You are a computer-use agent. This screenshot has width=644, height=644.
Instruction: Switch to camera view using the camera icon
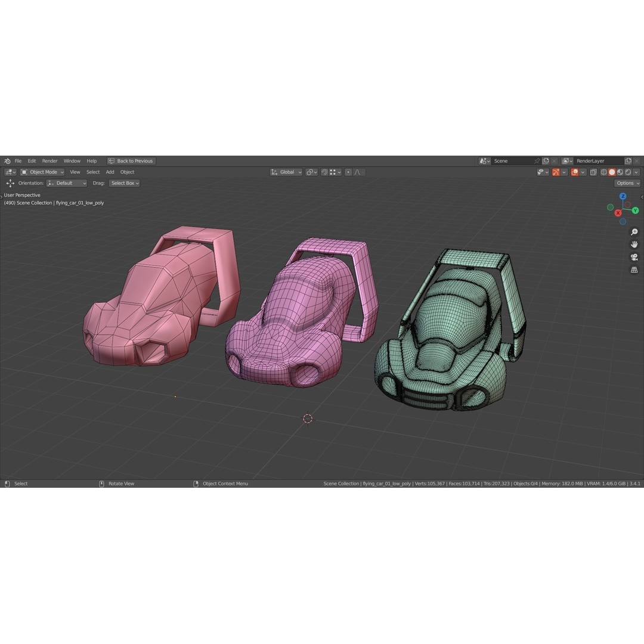tap(634, 257)
